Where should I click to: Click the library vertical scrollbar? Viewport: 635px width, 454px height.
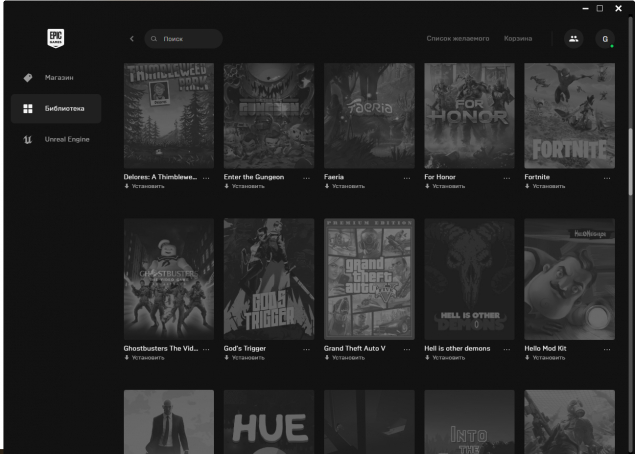click(630, 162)
